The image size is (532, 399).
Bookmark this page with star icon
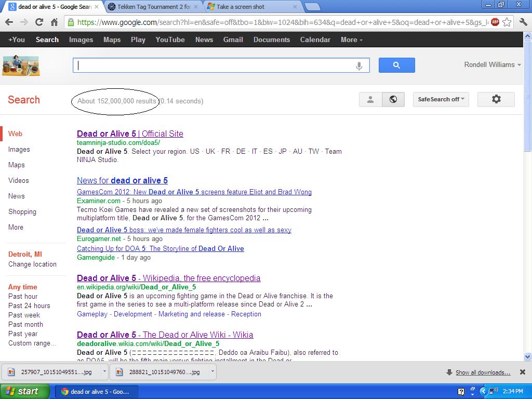(x=507, y=22)
